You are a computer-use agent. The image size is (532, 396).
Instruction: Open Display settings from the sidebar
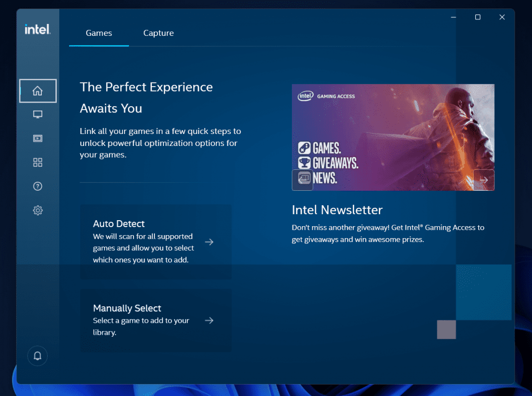[37, 114]
